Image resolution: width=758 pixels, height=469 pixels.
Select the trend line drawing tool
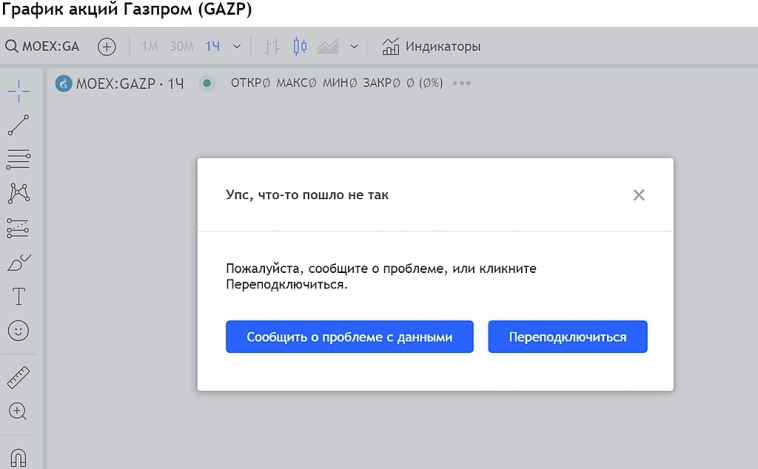click(x=19, y=125)
